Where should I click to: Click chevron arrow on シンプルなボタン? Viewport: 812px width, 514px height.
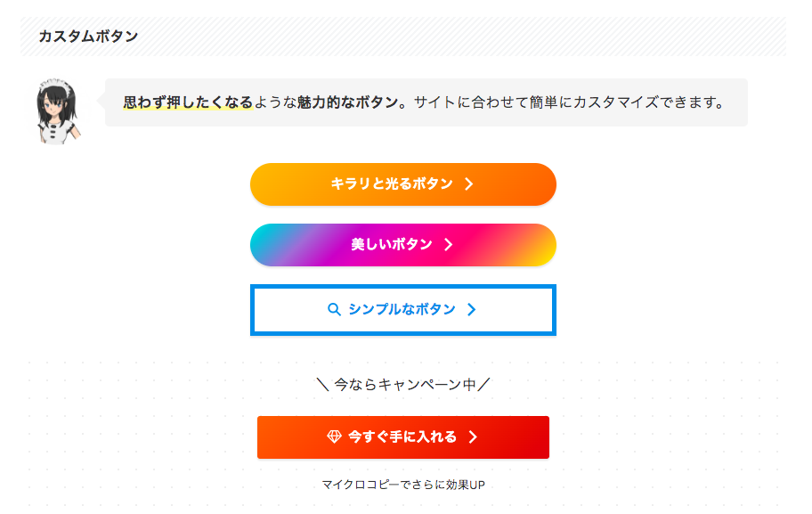471,310
